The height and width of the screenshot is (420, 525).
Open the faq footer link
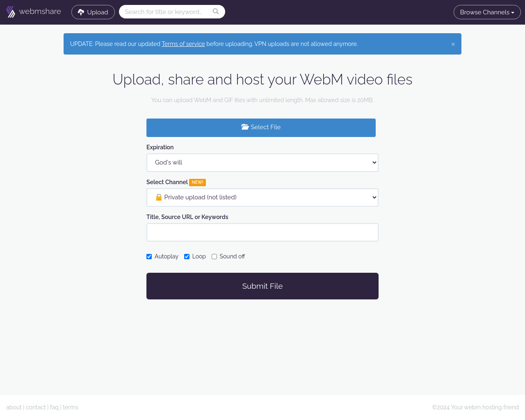(54, 407)
